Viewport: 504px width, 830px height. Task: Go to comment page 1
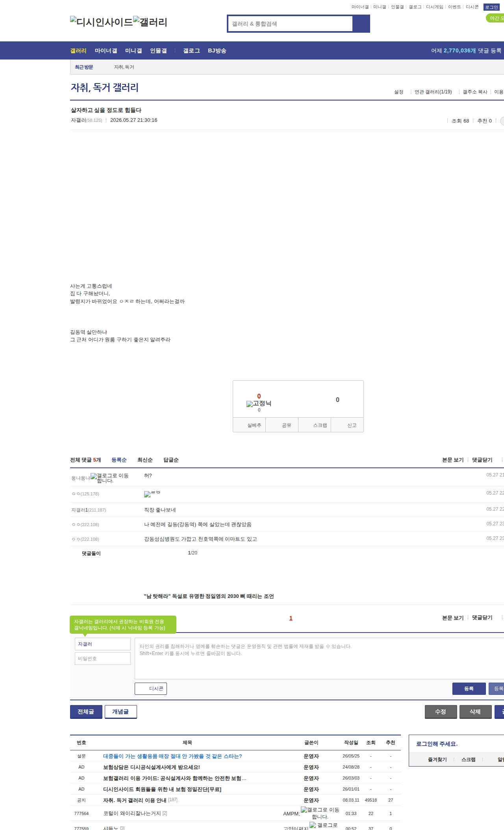[291, 618]
